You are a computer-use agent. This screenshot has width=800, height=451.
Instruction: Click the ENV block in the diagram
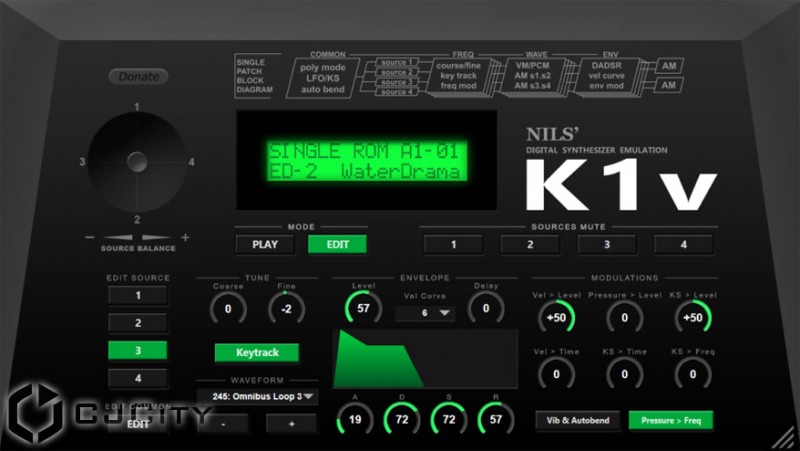(607, 76)
